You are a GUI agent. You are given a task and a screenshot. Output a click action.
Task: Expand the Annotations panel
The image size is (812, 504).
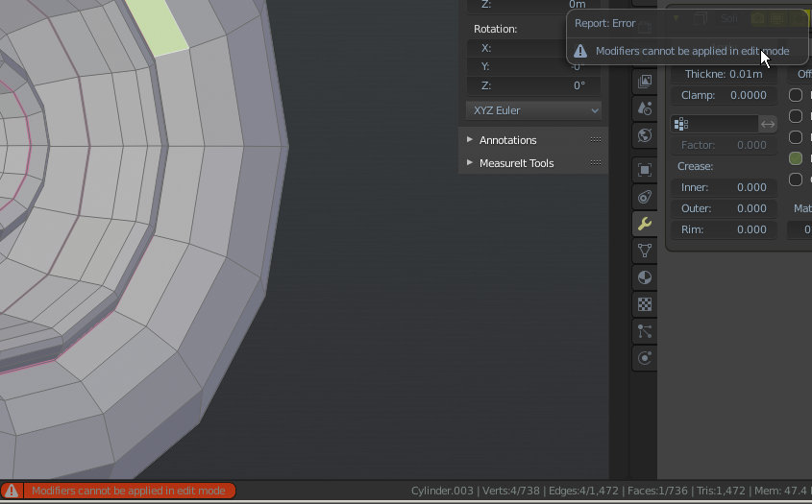click(x=469, y=140)
